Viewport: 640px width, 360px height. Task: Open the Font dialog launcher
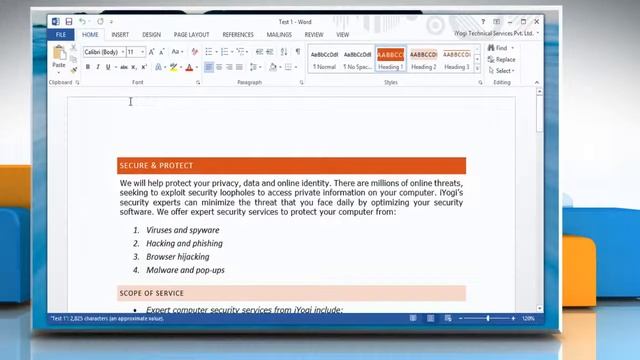click(x=198, y=82)
